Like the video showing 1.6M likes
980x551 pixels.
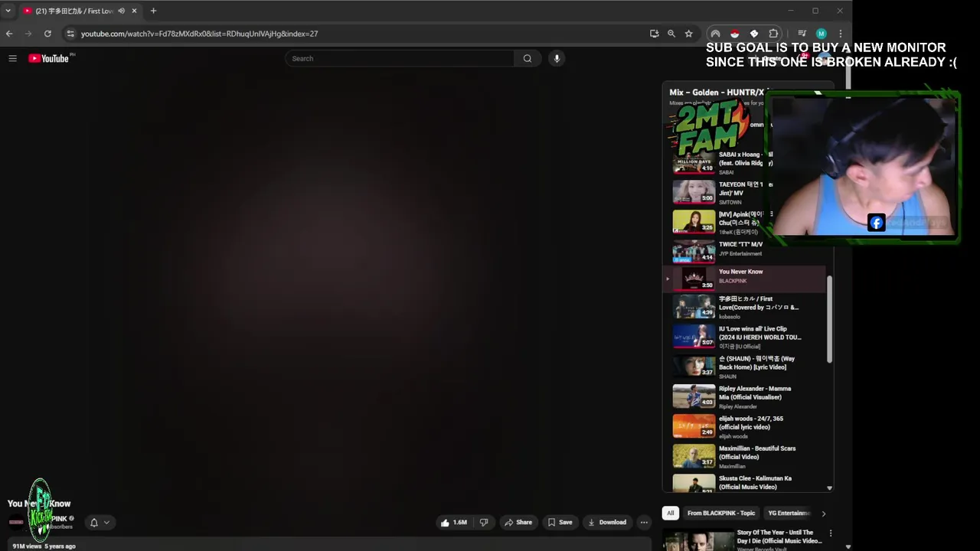coord(453,523)
